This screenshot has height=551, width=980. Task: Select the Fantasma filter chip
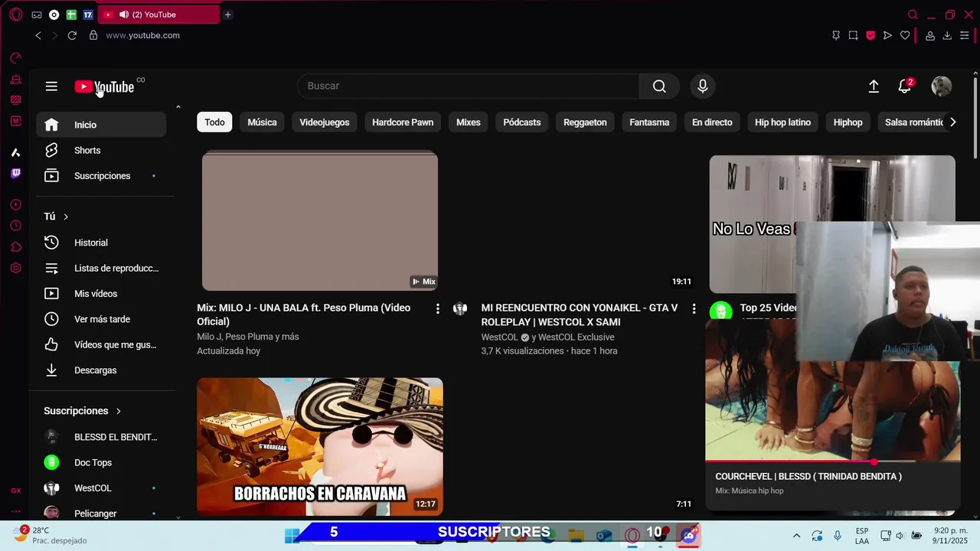(649, 122)
